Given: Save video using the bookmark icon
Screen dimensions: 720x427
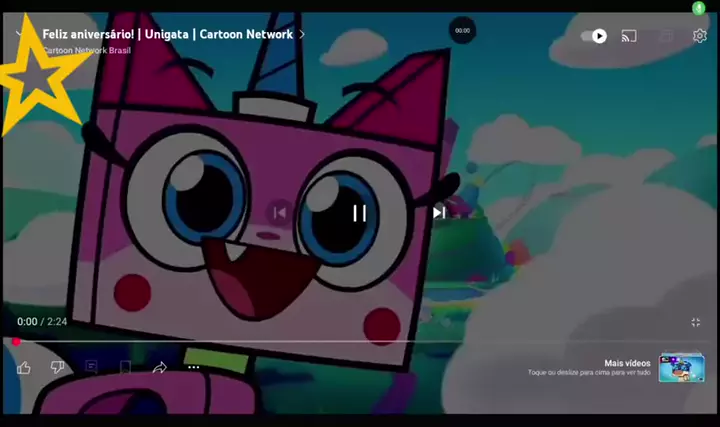Looking at the screenshot, I should (x=125, y=367).
